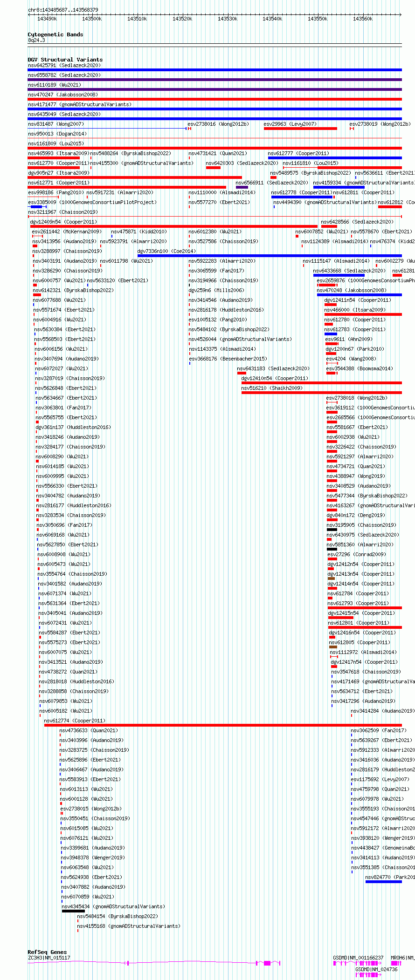This screenshot has width=415, height=980.
Task: Click the nsv3211967 (Chaisson2019) label
Action: coord(63,212)
